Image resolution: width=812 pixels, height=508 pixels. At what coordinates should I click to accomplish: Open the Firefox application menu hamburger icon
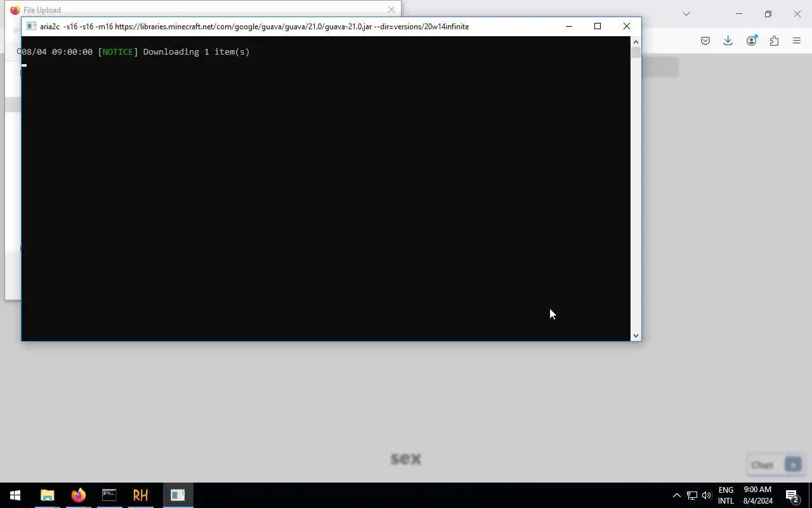(x=797, y=41)
